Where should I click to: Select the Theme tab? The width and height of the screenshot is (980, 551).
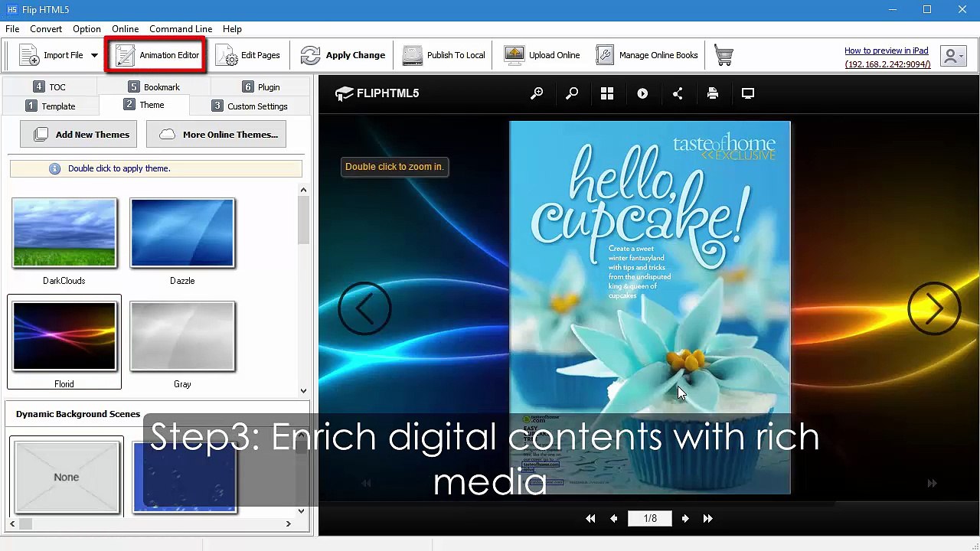pos(144,105)
